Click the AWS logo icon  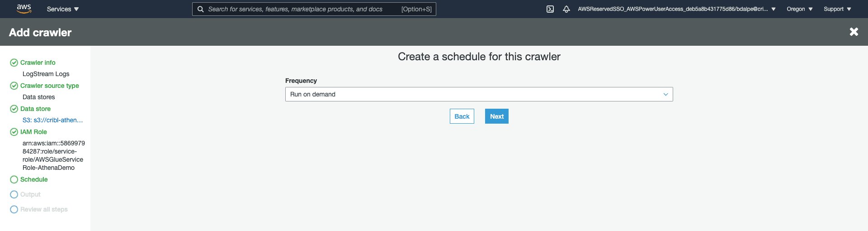click(x=24, y=9)
